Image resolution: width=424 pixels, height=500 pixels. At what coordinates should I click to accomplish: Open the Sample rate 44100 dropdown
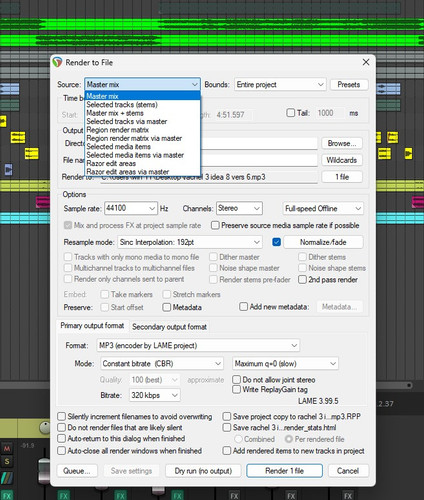click(131, 208)
